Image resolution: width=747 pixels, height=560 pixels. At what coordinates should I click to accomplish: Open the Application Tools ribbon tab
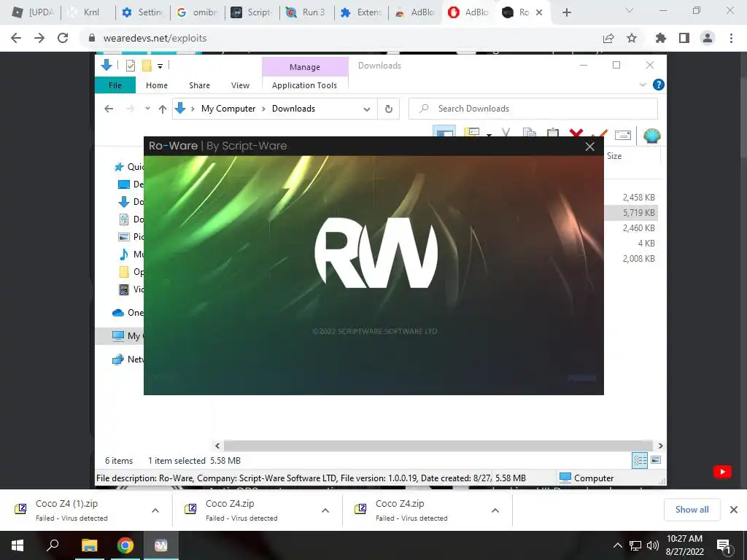(304, 85)
